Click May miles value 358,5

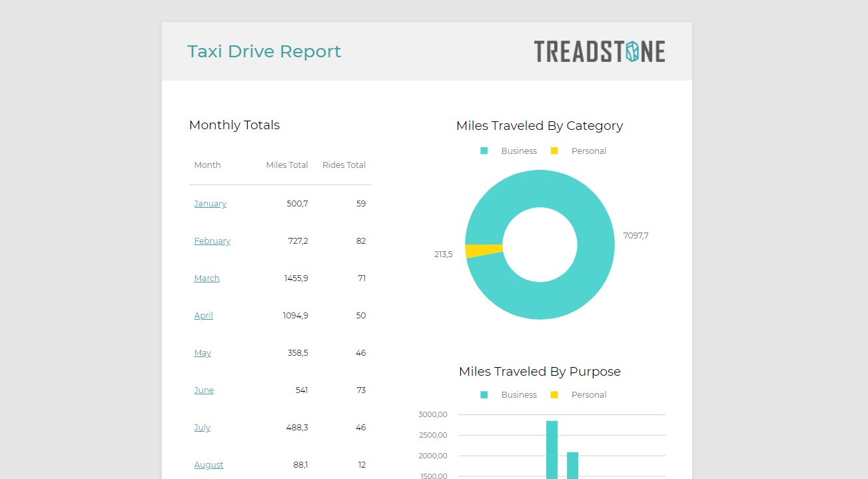tap(298, 353)
